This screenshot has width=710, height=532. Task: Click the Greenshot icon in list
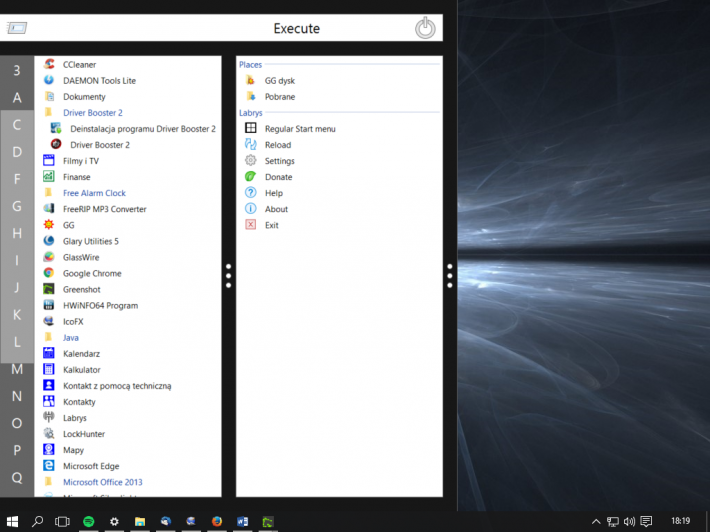(49, 289)
